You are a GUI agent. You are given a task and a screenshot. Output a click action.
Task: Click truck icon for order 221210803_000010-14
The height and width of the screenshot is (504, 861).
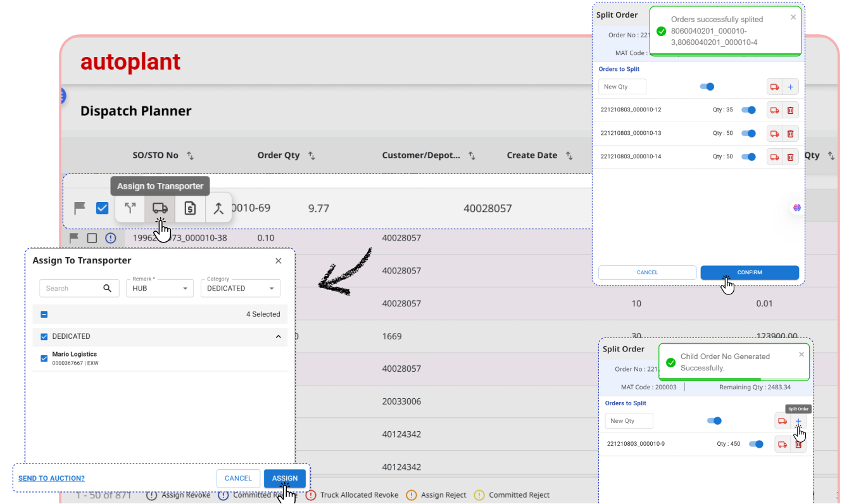tap(774, 156)
